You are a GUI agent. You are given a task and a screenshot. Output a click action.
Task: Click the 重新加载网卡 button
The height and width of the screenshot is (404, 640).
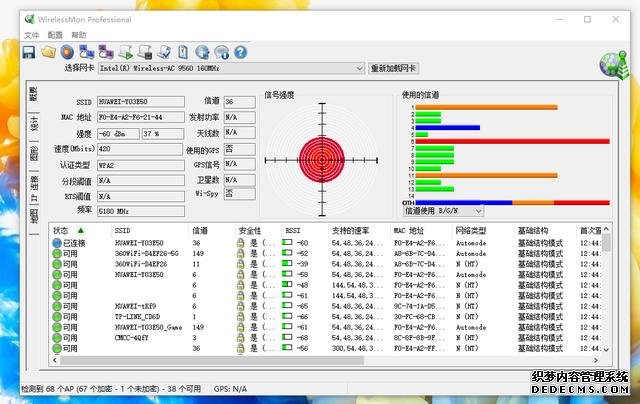click(x=393, y=68)
